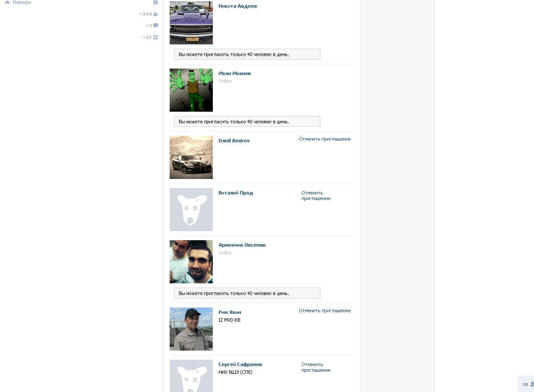Screen dimensions: 534x392
Task: Cancel the invitation for Виталий Прод
Action: pyautogui.click(x=316, y=196)
